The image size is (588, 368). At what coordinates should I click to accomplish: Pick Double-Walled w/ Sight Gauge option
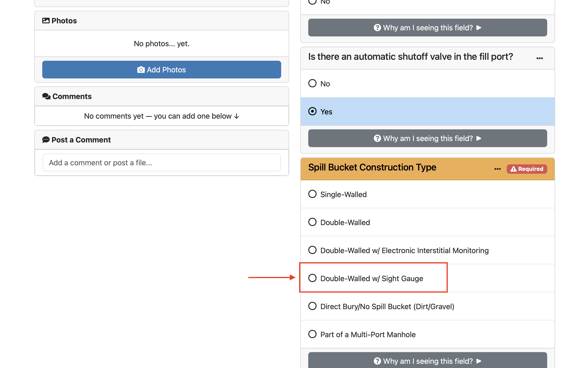(x=312, y=278)
